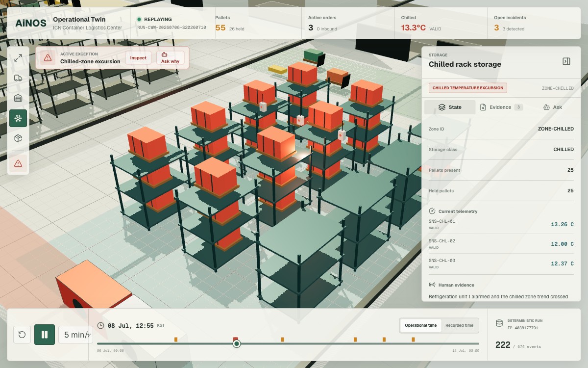The height and width of the screenshot is (368, 588).
Task: Click the green Replaying status dot
Action: click(x=139, y=20)
